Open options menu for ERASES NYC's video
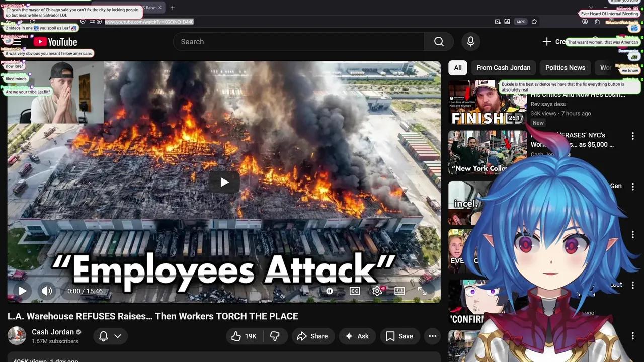This screenshot has height=362, width=644. coord(633,136)
